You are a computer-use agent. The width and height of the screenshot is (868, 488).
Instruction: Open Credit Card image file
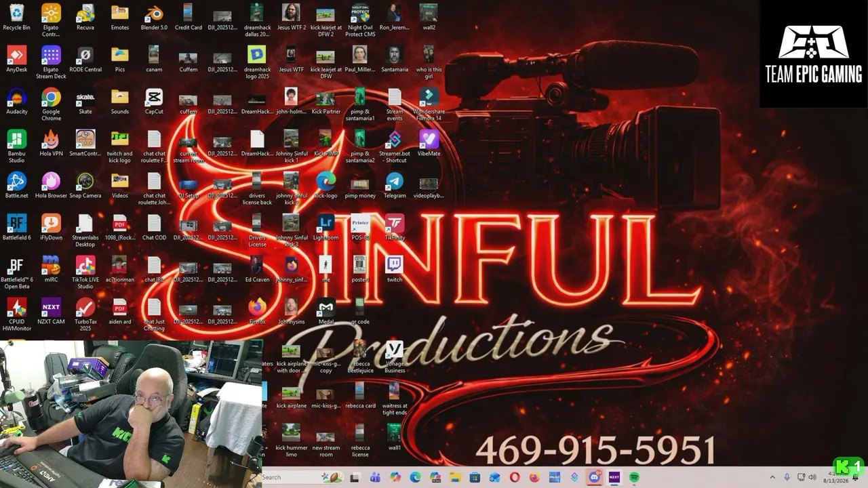[x=189, y=18]
